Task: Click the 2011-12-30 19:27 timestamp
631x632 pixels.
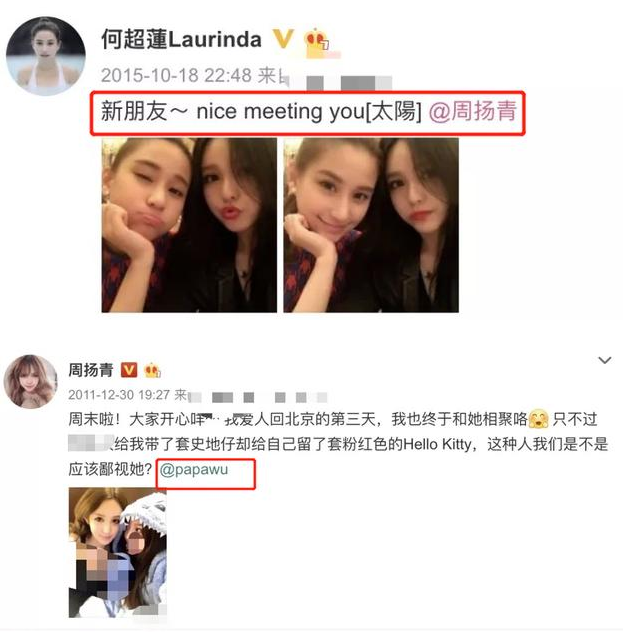Action: tap(119, 395)
